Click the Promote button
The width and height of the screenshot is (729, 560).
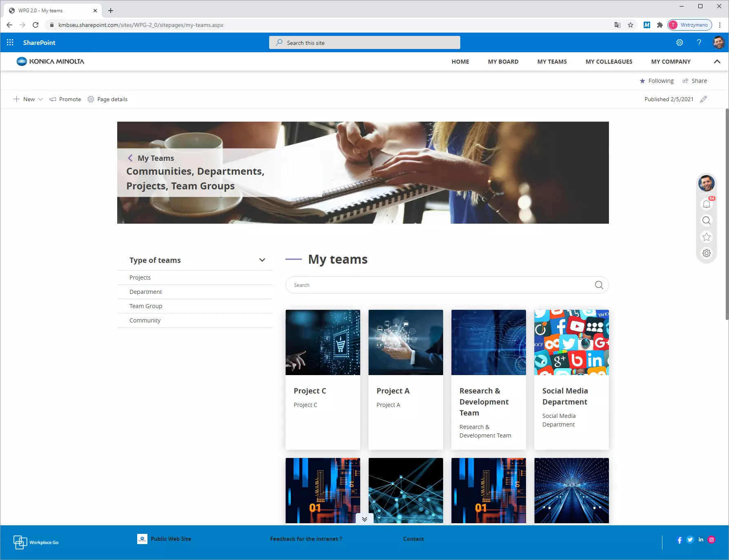point(65,99)
